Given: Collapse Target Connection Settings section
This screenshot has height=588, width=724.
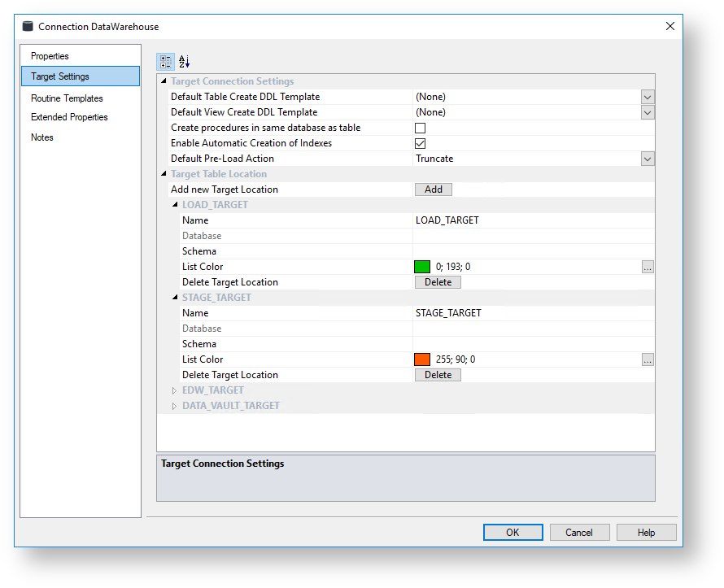Looking at the screenshot, I should coord(164,81).
